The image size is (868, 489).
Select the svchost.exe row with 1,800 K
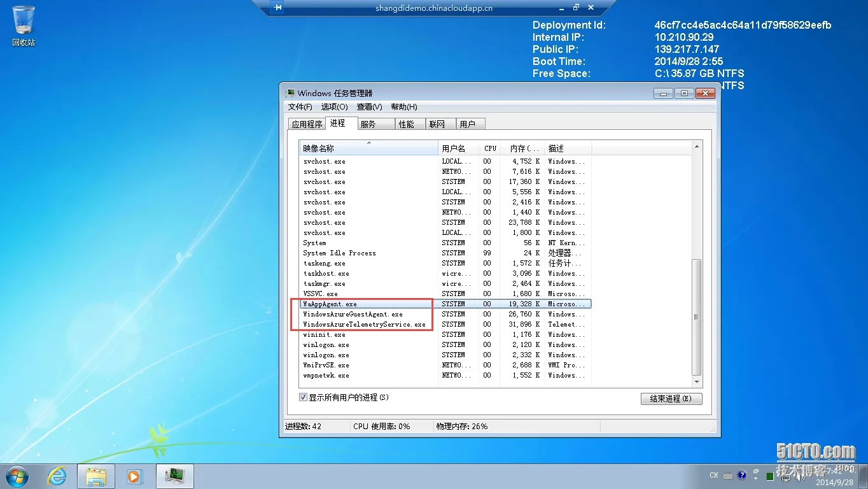tap(445, 232)
